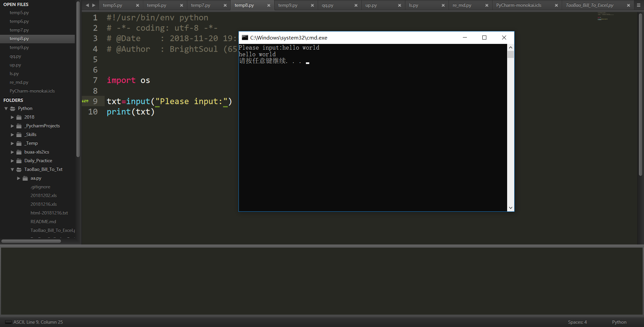Switch to the temp9.py tab
Screen dimensions: 644x327
point(288,5)
